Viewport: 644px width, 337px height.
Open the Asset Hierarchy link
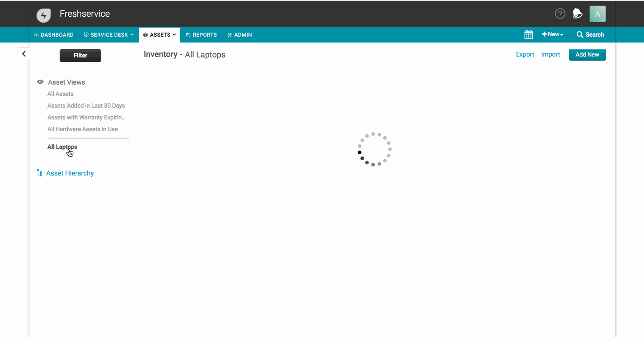70,173
